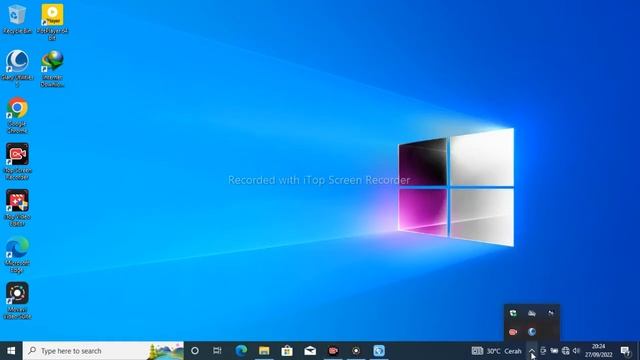The height and width of the screenshot is (360, 640).
Task: Select the iTop Video Editor desktop shortcut
Action: [17, 208]
